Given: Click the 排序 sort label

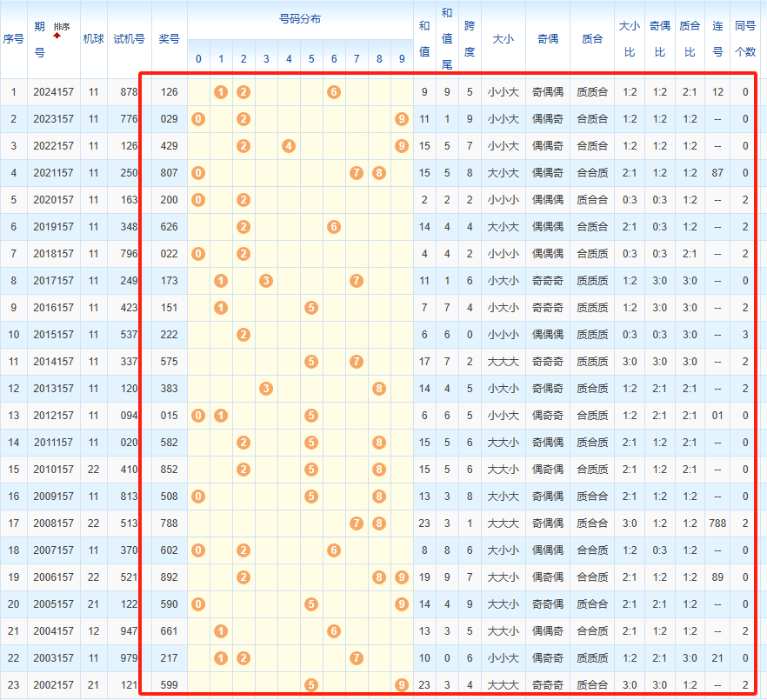Looking at the screenshot, I should tap(63, 27).
